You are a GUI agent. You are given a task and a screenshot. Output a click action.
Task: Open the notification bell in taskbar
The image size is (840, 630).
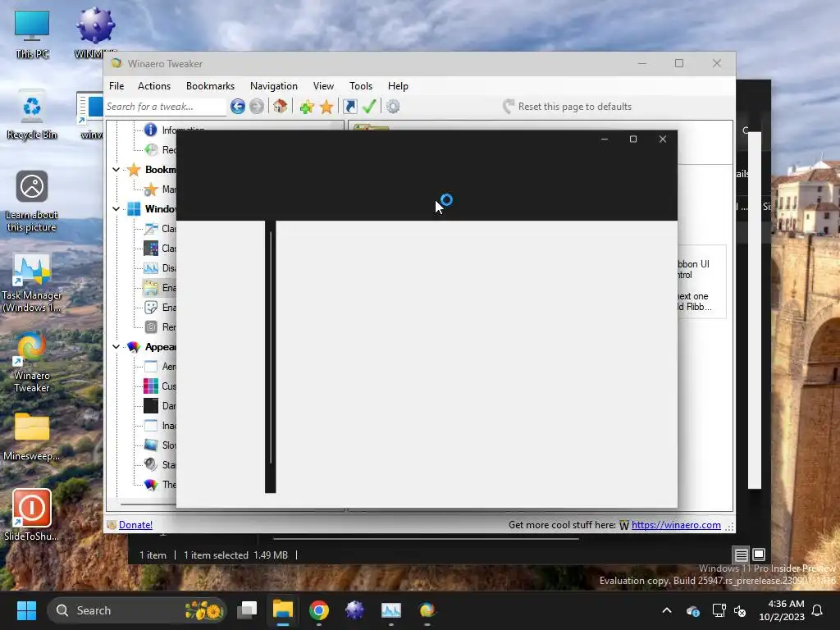tap(818, 610)
